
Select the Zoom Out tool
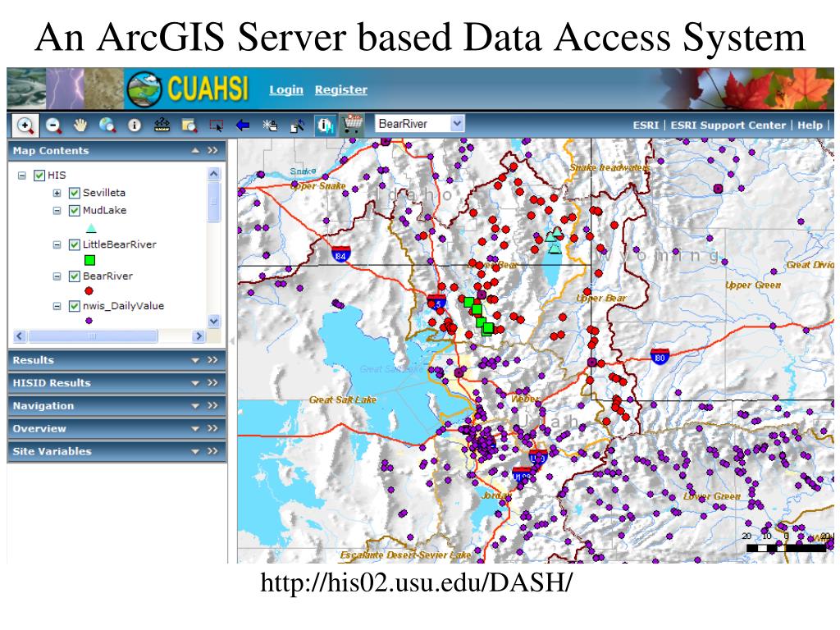(53, 126)
